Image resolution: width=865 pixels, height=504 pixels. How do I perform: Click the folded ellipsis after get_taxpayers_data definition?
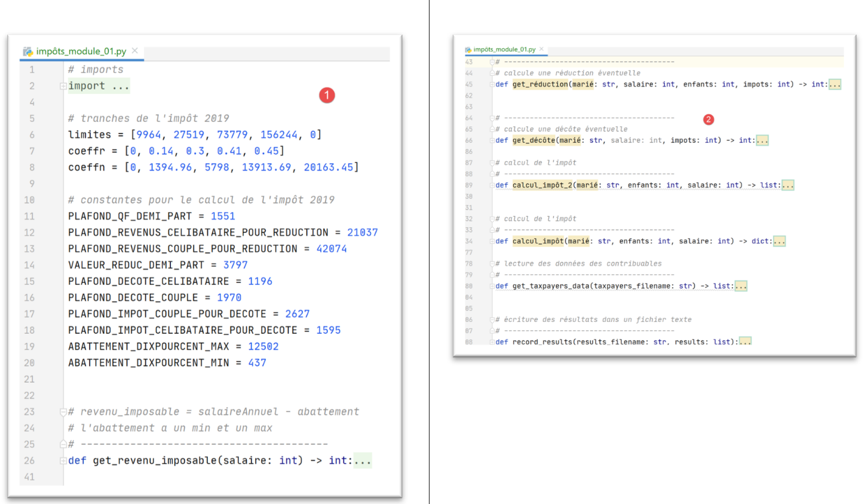(741, 286)
